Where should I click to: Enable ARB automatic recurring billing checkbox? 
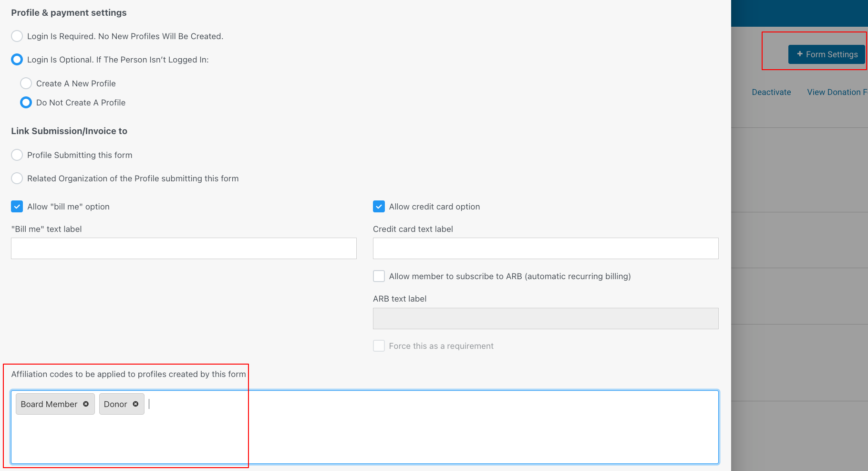379,276
